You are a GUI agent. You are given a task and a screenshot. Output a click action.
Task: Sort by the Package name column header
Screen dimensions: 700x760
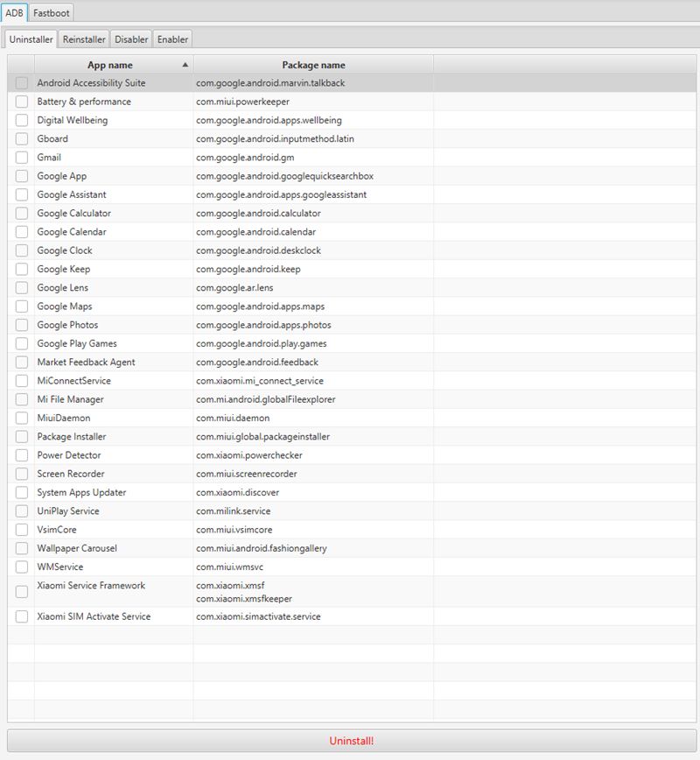pos(313,65)
